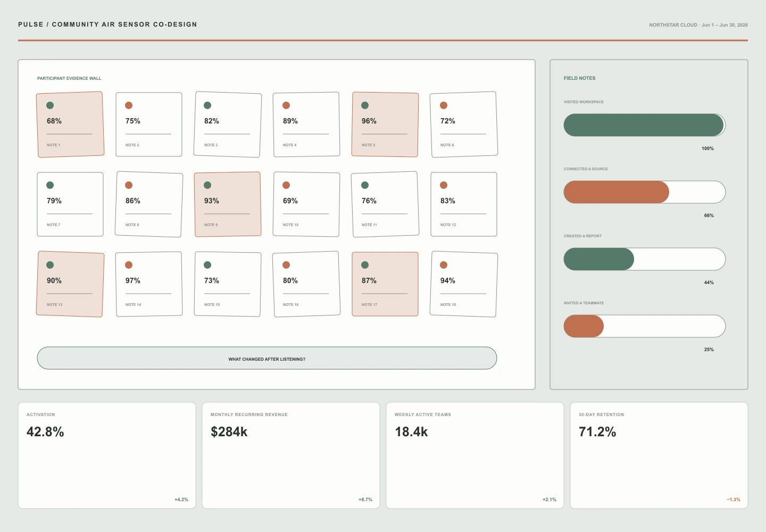Viewport: 766px width, 532px height.
Task: Click the Visited Workspace progress bar
Action: [x=645, y=125]
